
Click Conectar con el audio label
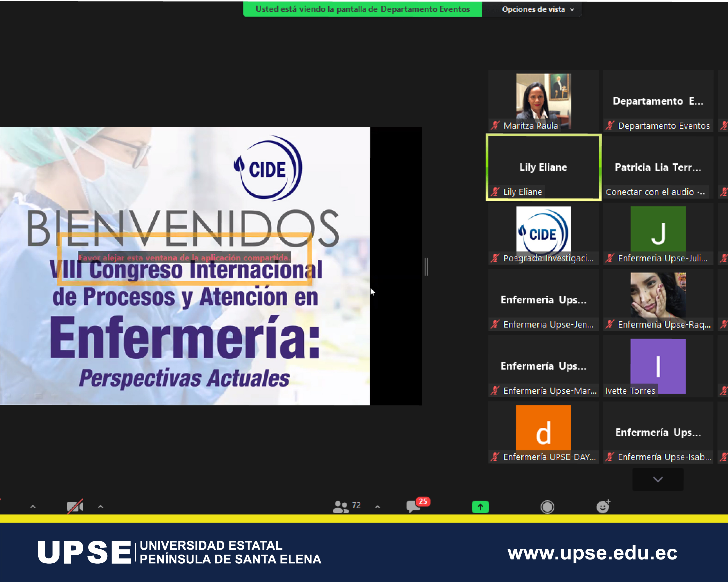coord(655,192)
